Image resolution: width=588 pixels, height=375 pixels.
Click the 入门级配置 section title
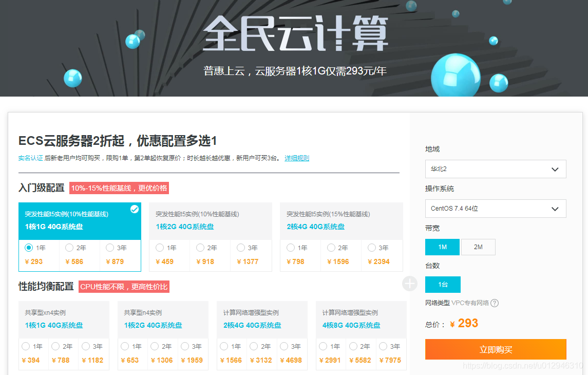pos(42,188)
